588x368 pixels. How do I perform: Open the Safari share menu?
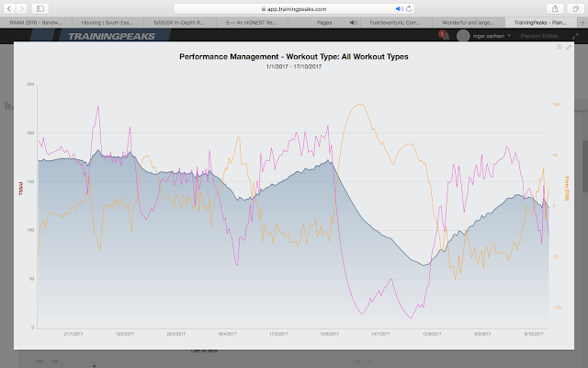[555, 8]
